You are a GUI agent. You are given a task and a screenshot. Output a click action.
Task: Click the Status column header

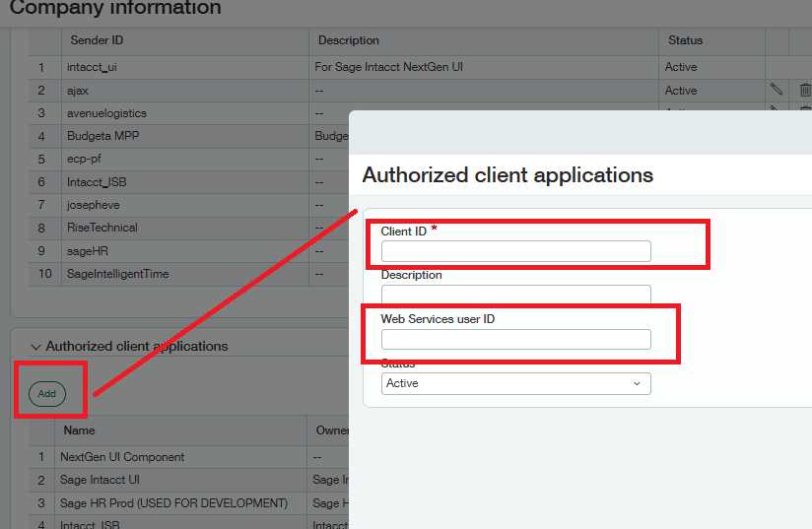pos(685,40)
